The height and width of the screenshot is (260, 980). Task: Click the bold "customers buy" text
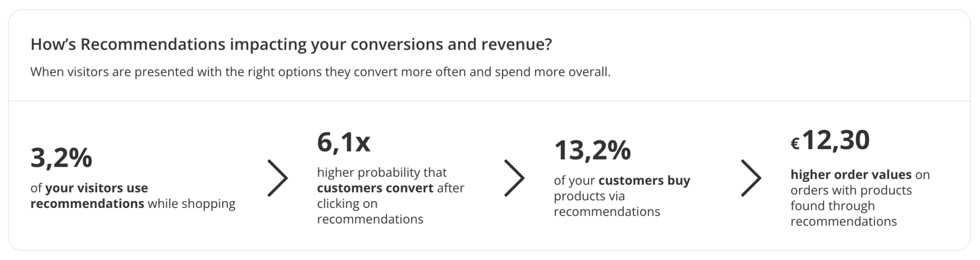[x=644, y=180]
